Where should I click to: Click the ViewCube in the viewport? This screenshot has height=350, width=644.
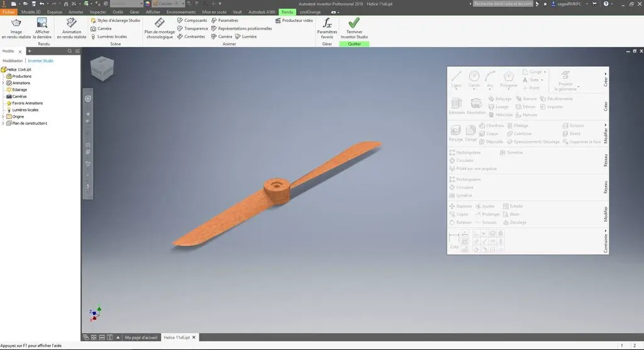[102, 69]
